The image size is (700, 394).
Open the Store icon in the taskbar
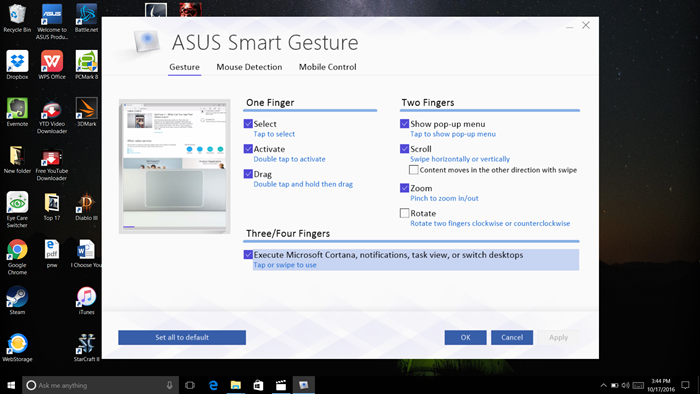tap(258, 385)
